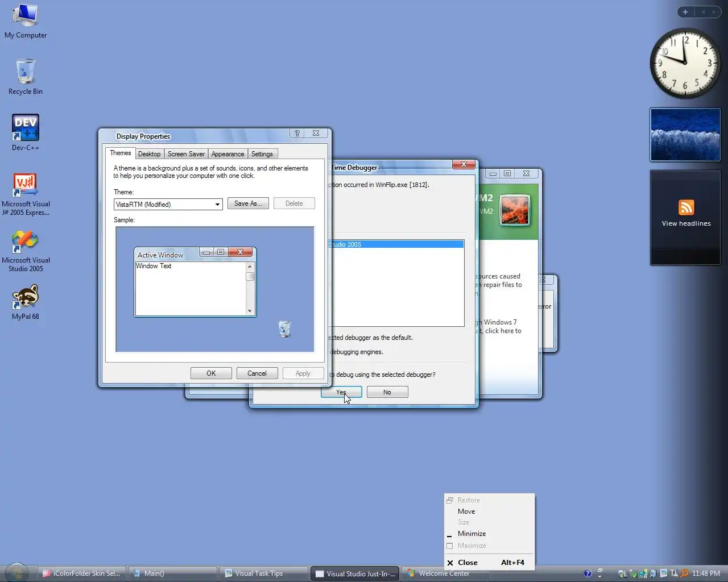Switch to Visual Task Tips taskbar button

click(264, 573)
